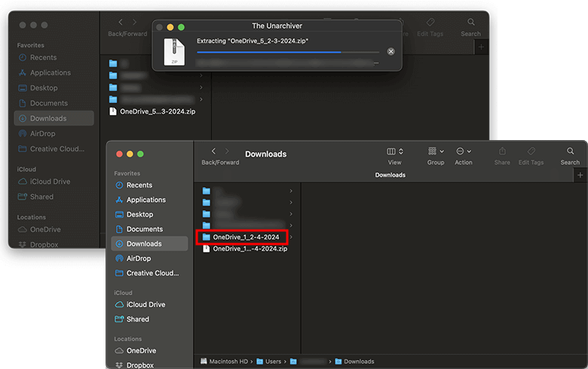The image size is (588, 369).
Task: Select the OneDrive_1...-4-2024.zip file
Action: coord(245,249)
